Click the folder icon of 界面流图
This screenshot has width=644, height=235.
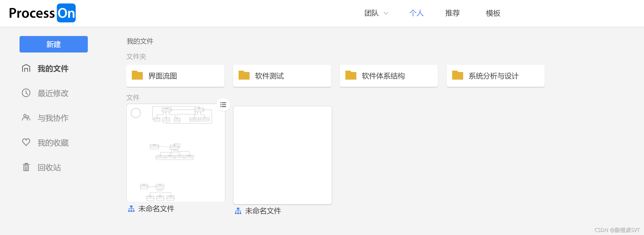click(x=137, y=75)
